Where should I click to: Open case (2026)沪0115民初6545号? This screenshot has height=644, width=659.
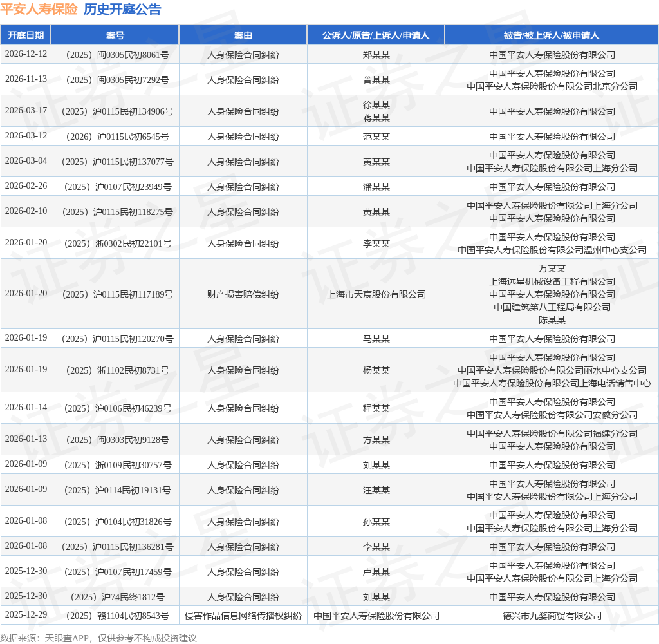pos(115,137)
